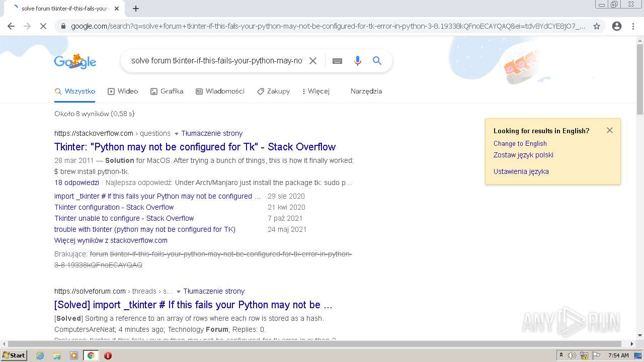
Task: Click Tłumaczenie strony for the stackoverflow result
Action: (212, 133)
